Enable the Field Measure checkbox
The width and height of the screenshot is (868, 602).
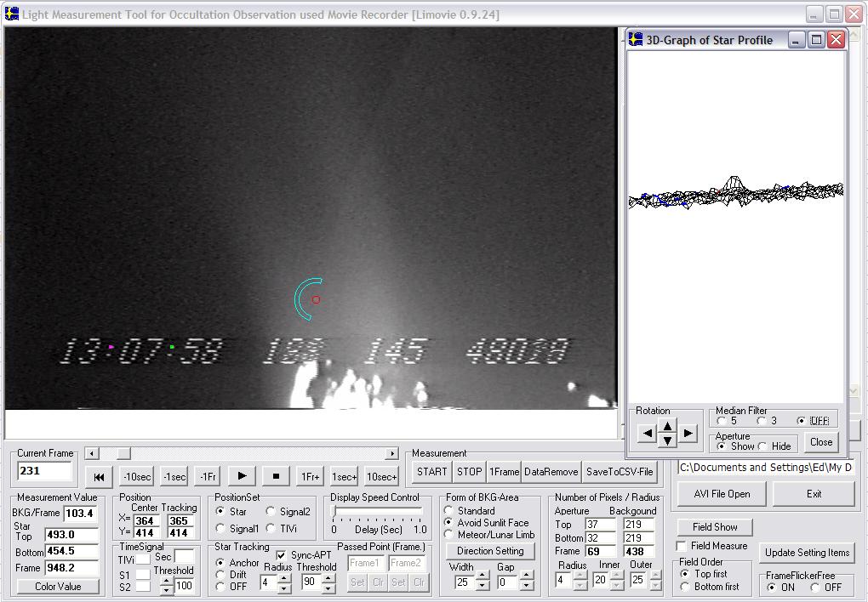pyautogui.click(x=682, y=546)
